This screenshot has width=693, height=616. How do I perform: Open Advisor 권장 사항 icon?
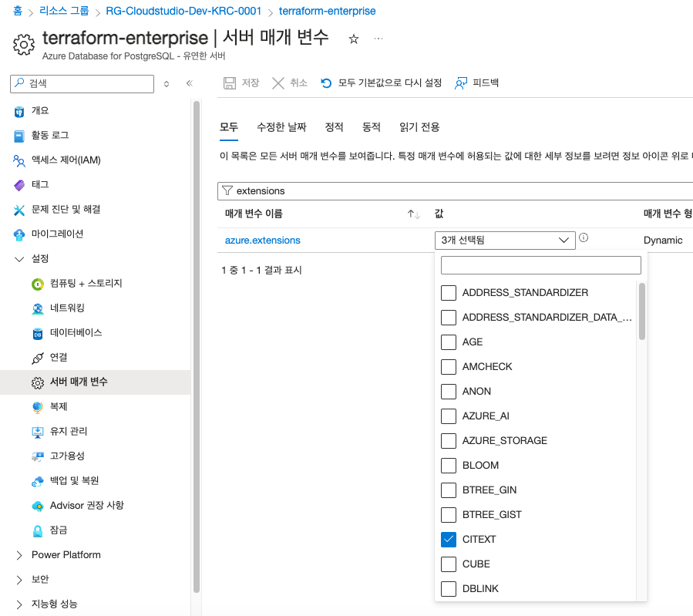click(x=38, y=506)
